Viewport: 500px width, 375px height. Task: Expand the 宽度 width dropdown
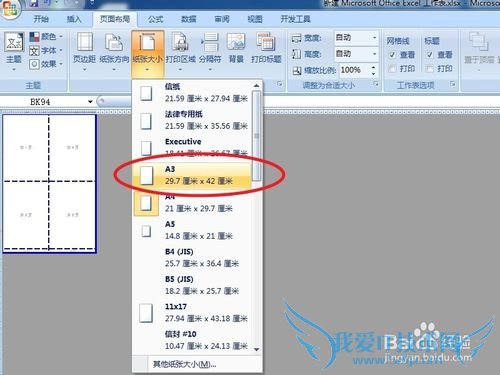(374, 38)
